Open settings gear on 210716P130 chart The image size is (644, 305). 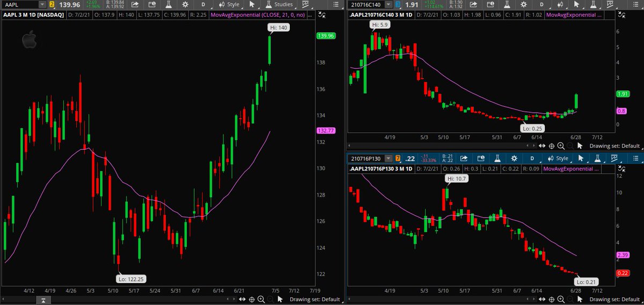point(514,158)
